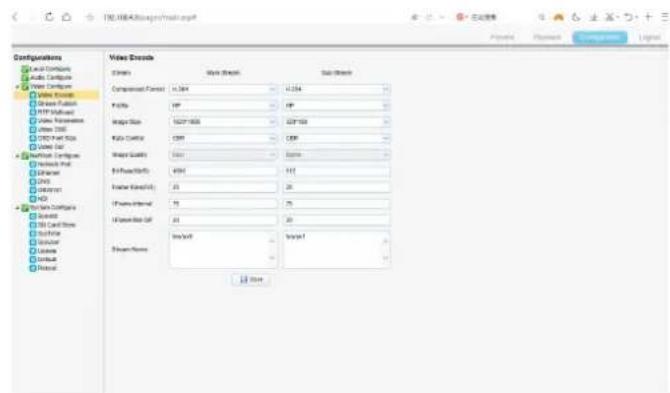
Task: Collapse the Video Configure tree node
Action: coord(18,86)
